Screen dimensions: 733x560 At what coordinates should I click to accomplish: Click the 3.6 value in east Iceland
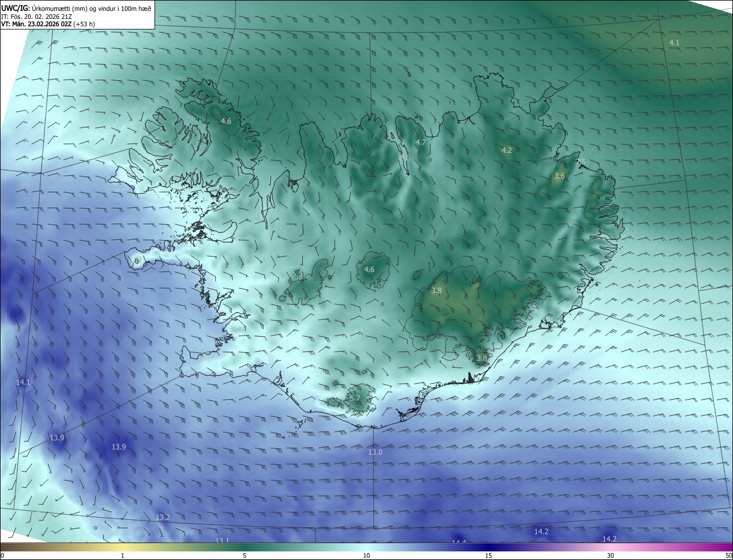click(559, 176)
